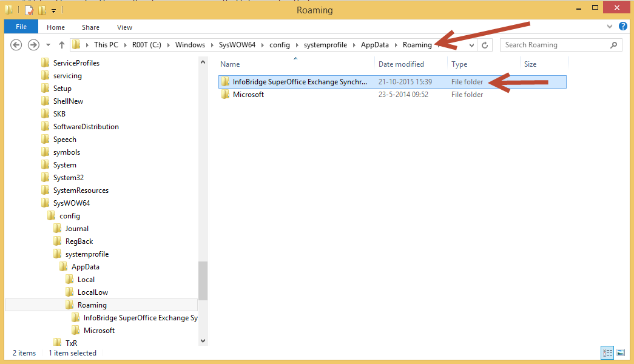
Task: Click the navigation pane scroll down arrow
Action: pyautogui.click(x=203, y=341)
